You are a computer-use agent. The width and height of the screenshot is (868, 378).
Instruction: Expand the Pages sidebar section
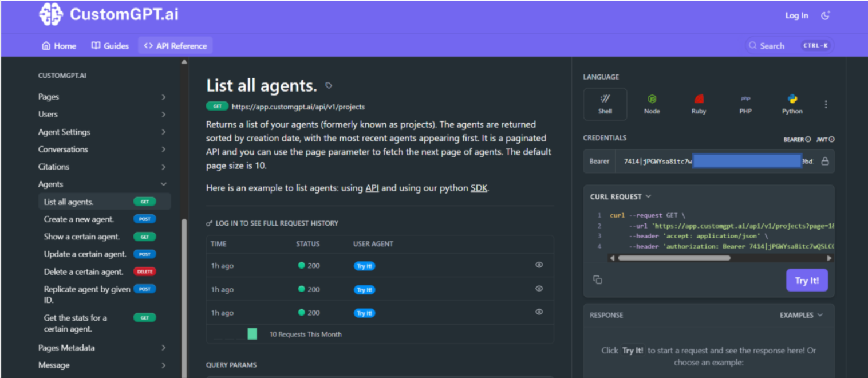tap(102, 97)
